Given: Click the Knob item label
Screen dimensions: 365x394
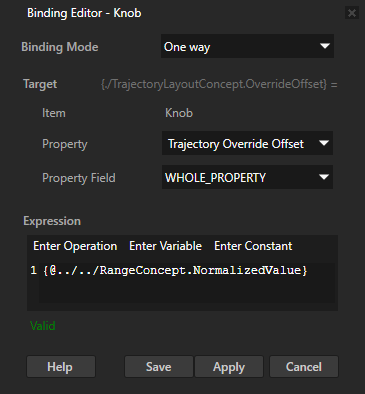Looking at the screenshot, I should pyautogui.click(x=179, y=113).
